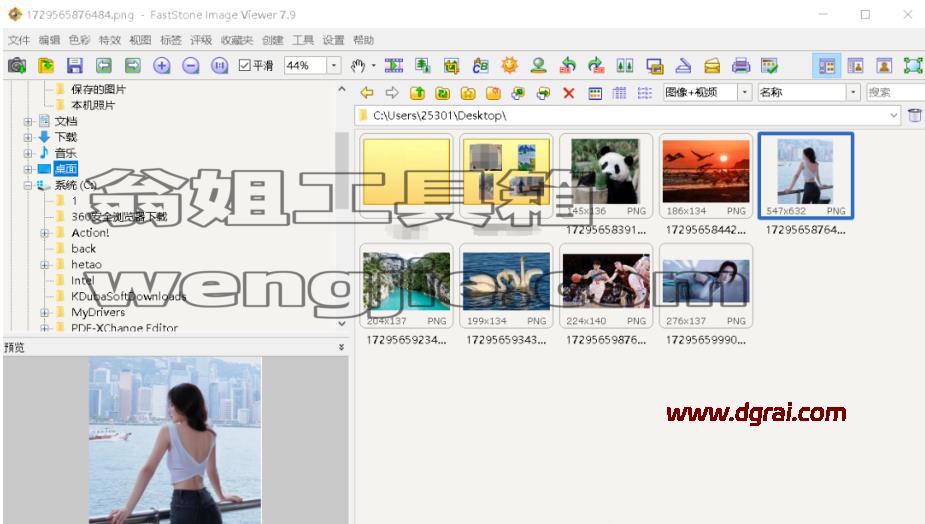Open the 视图 menu
Viewport: 925px width, 524px height.
click(140, 40)
